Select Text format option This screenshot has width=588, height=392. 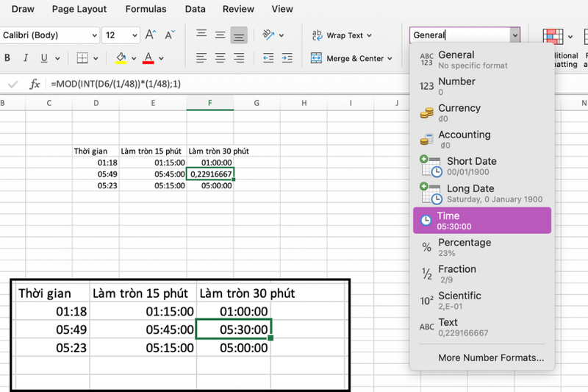pyautogui.click(x=482, y=327)
